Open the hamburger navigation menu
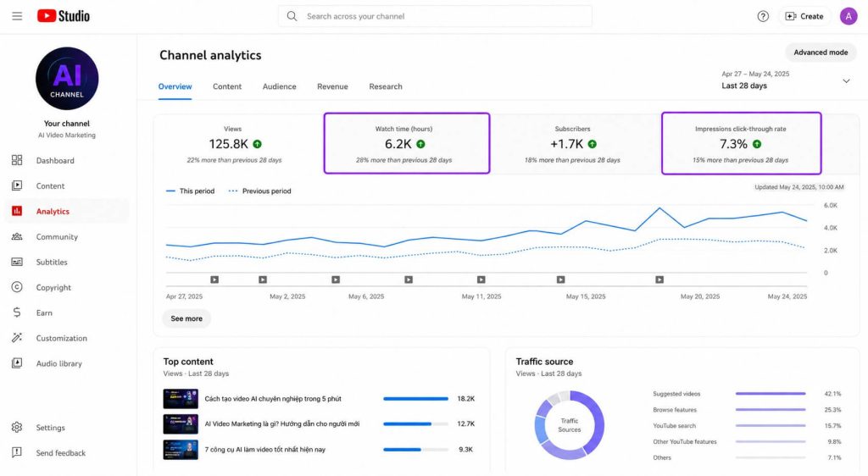This screenshot has height=476, width=868. coord(17,16)
